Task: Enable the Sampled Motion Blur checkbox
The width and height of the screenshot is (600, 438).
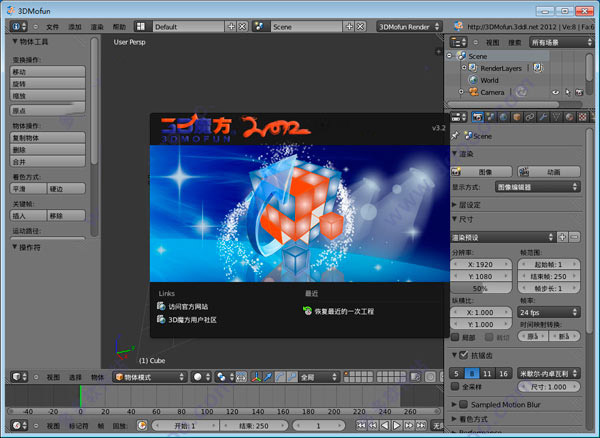Action: [463, 404]
